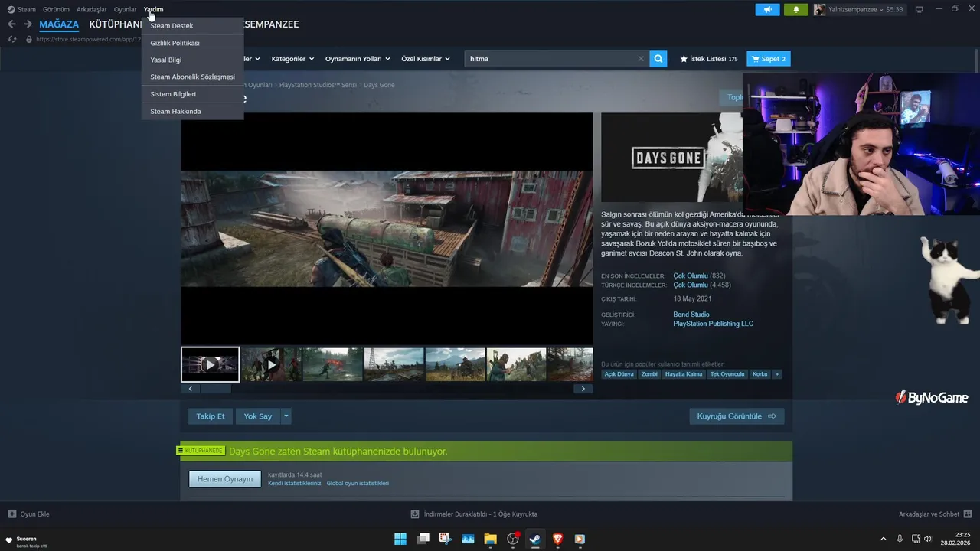Image resolution: width=980 pixels, height=551 pixels.
Task: Open the Bend Studio developer link
Action: tap(691, 315)
